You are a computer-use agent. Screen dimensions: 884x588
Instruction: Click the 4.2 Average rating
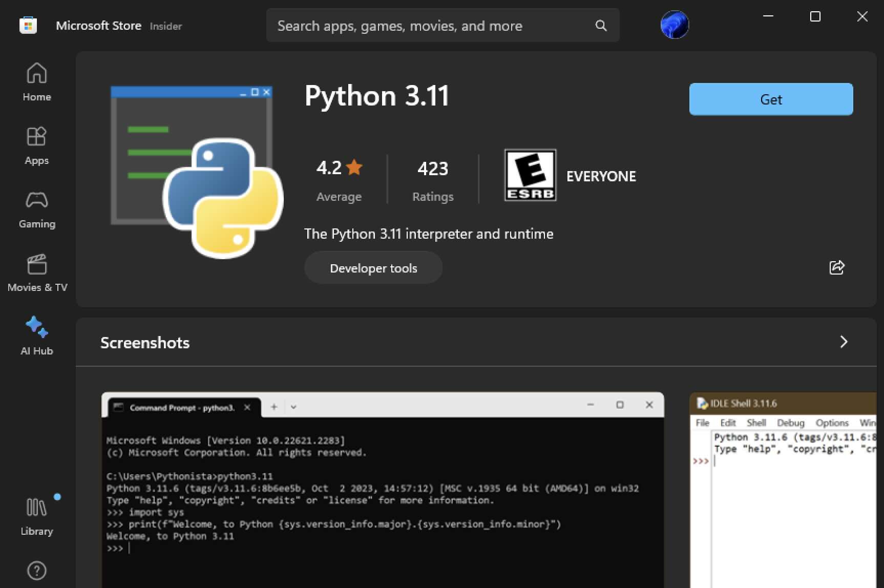(x=339, y=181)
